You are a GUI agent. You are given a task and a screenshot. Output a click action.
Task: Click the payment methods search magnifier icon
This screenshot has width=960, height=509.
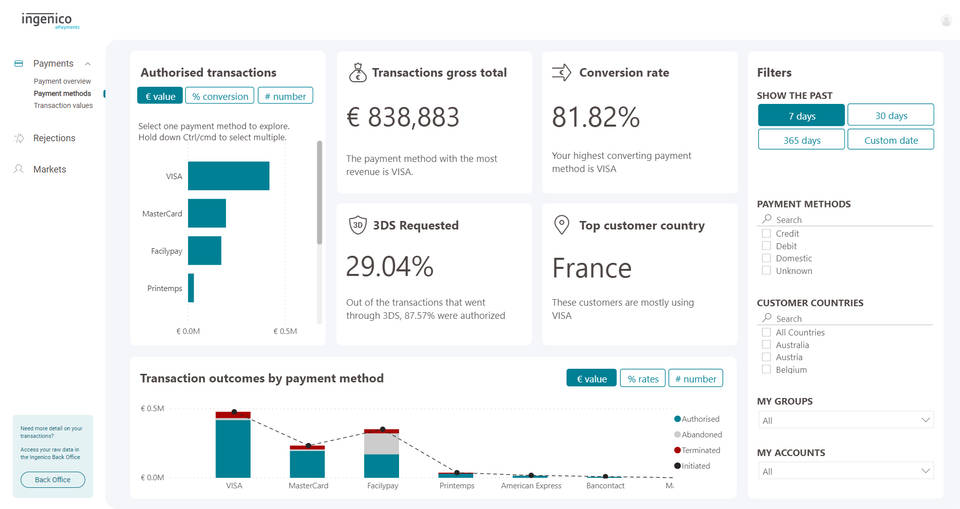pos(767,219)
